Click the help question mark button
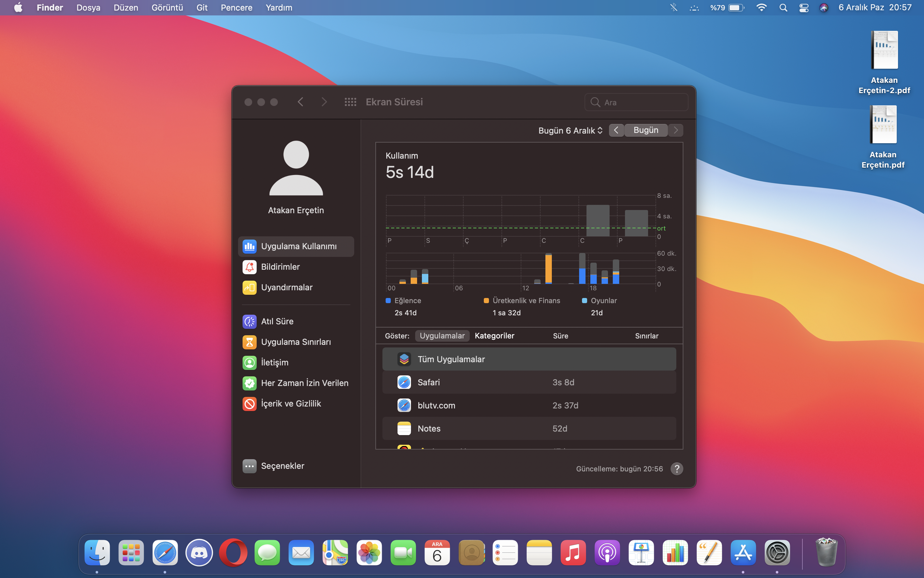Screen dimensions: 924x578 (677, 469)
